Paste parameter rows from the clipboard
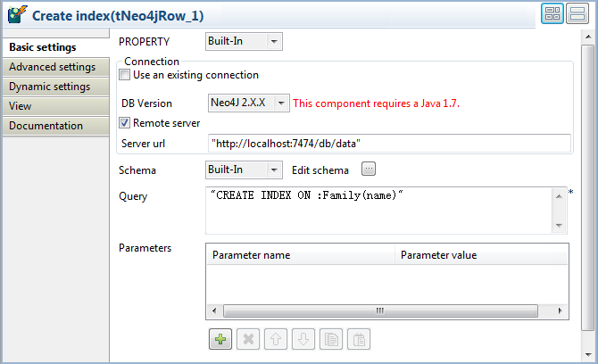This screenshot has width=598, height=364. (358, 339)
